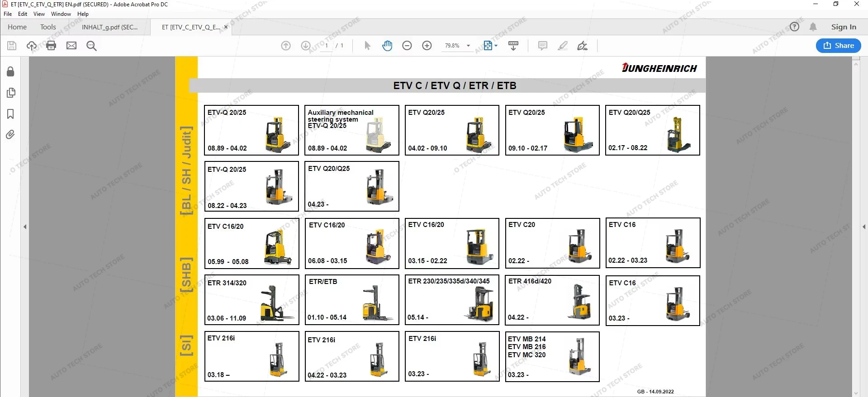This screenshot has height=397, width=868.
Task: Click the Print file icon
Action: [x=51, y=46]
